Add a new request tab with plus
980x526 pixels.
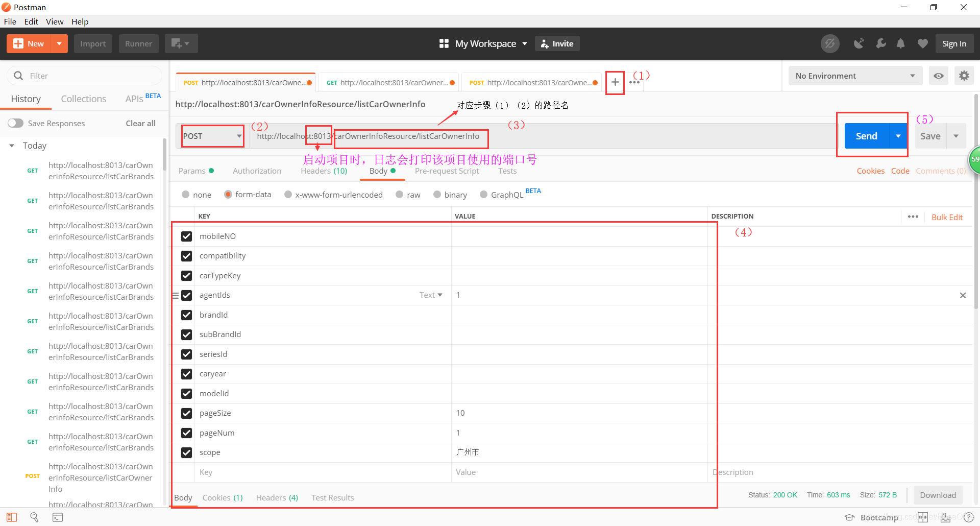coord(615,82)
